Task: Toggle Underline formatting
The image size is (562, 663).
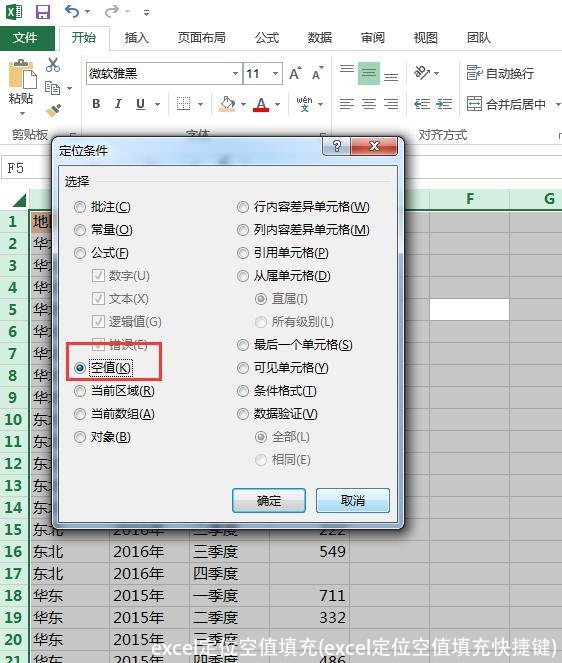Action: click(140, 104)
